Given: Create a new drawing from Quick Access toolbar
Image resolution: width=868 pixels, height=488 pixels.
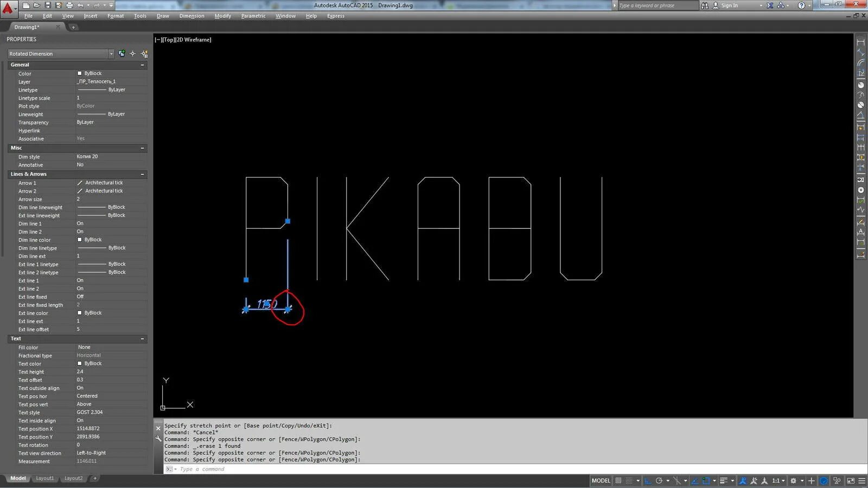Looking at the screenshot, I should 26,5.
